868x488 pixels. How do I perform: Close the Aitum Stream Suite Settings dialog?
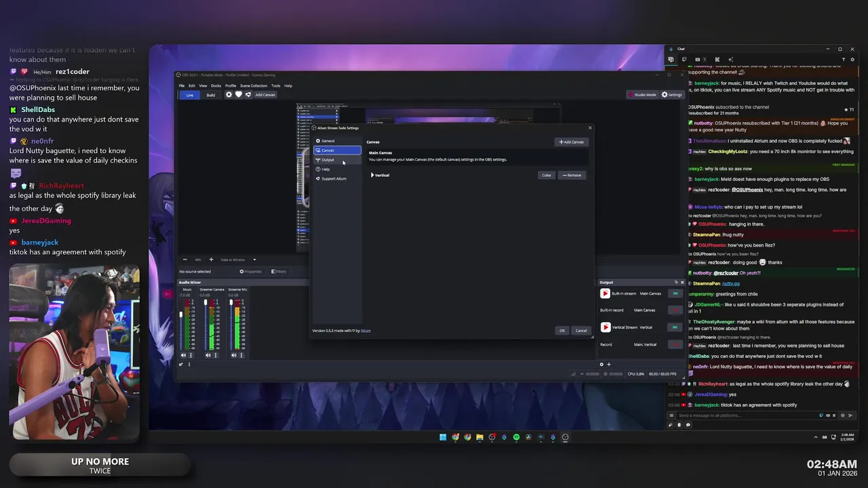point(589,127)
